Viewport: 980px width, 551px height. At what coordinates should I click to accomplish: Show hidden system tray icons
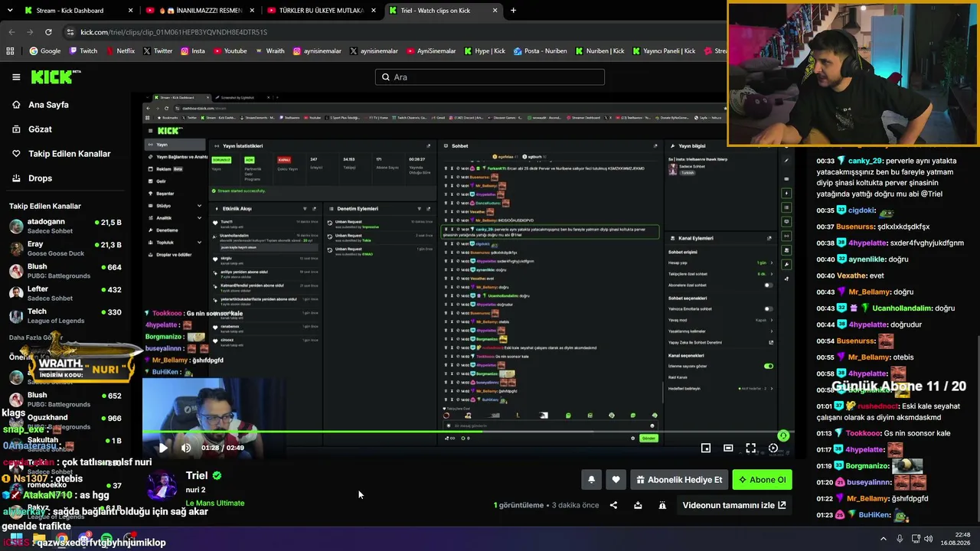coord(883,539)
